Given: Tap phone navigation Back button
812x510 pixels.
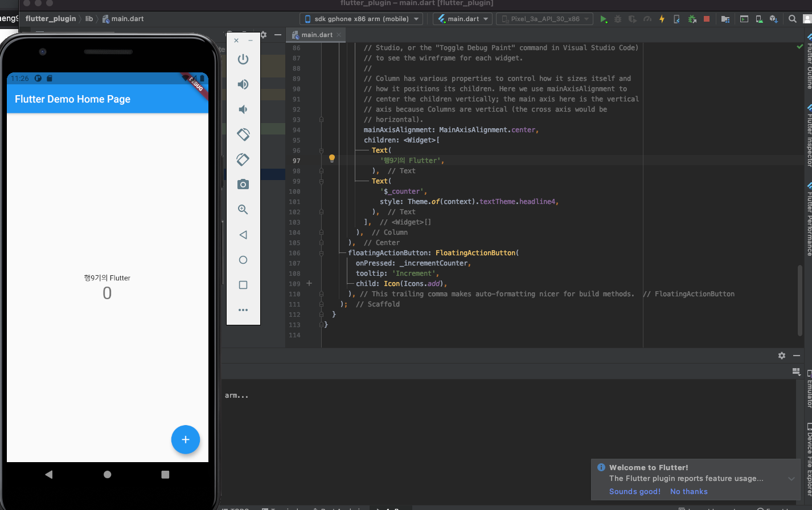Looking at the screenshot, I should [49, 474].
